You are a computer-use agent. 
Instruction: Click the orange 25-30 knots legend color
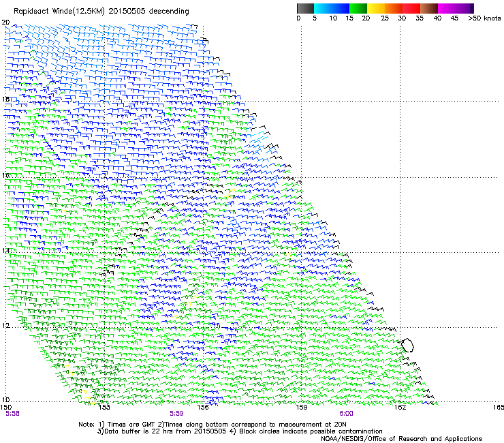(x=394, y=8)
